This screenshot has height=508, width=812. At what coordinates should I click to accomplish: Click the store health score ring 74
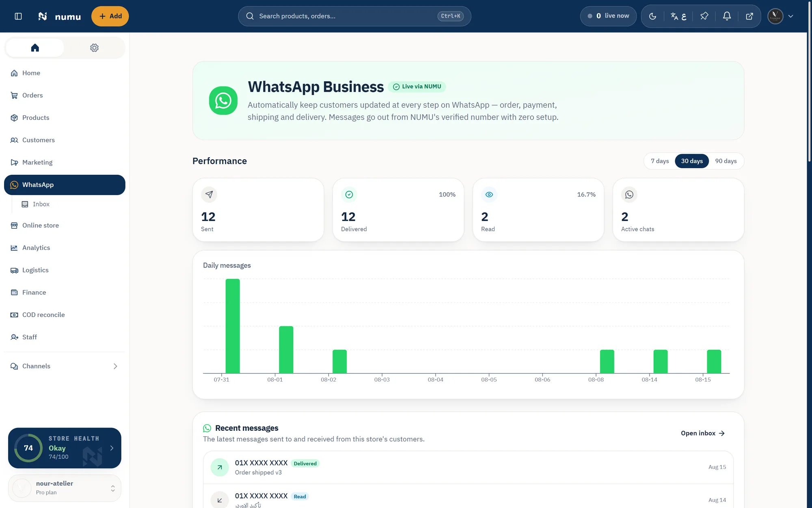(28, 448)
